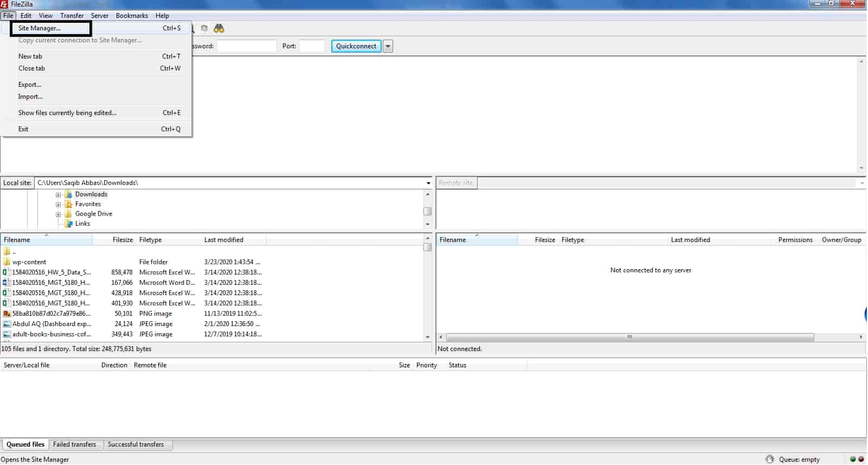The width and height of the screenshot is (868, 465).
Task: Click local tree scroll up arrow
Action: 428,194
